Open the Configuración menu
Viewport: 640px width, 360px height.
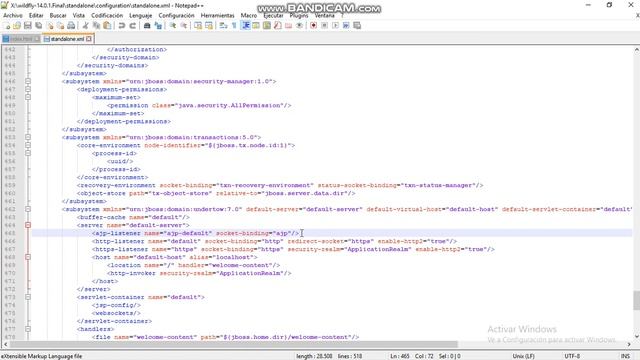point(176,15)
